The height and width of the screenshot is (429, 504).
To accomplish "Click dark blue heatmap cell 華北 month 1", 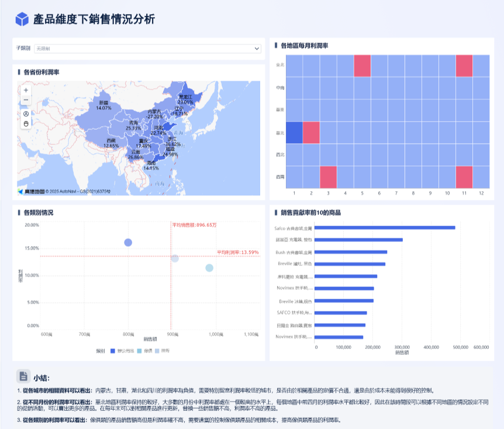I will [x=294, y=133].
